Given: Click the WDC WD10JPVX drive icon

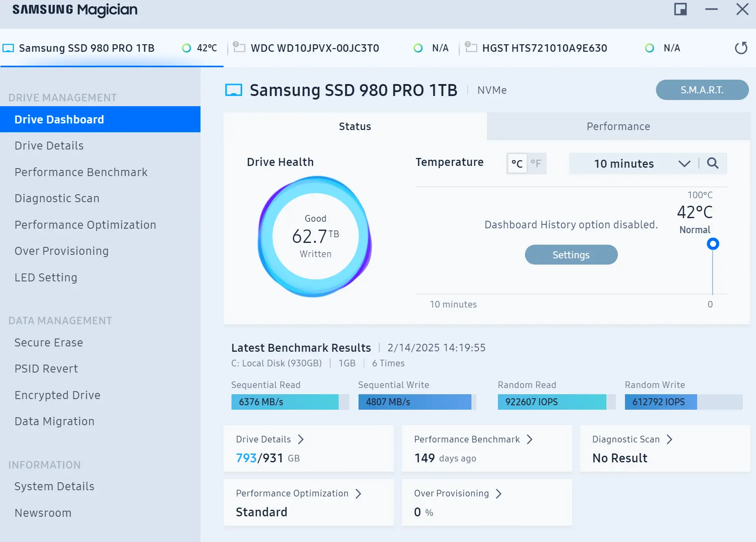Looking at the screenshot, I should (239, 47).
